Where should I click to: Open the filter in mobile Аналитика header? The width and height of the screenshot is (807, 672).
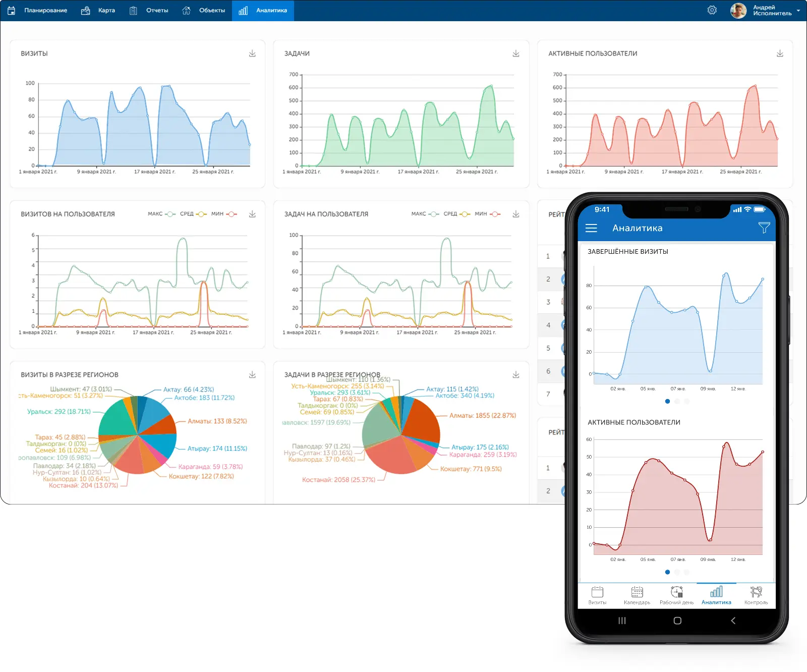point(764,228)
